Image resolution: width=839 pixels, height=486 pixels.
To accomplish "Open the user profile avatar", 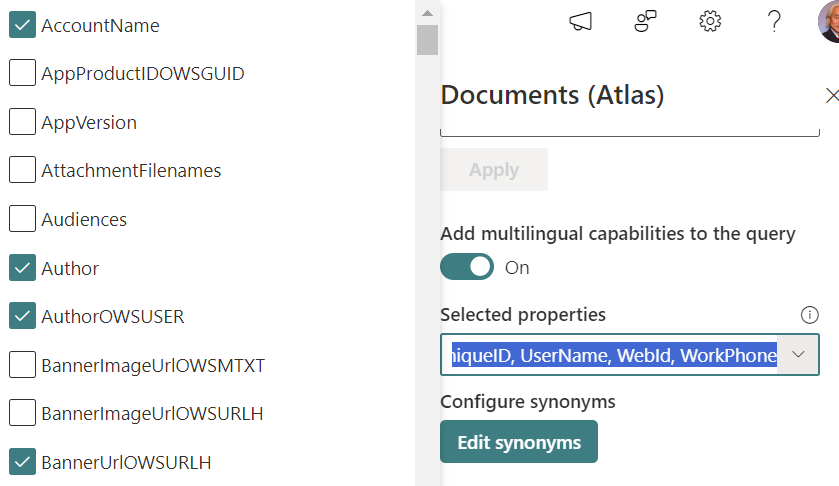I will 829,22.
